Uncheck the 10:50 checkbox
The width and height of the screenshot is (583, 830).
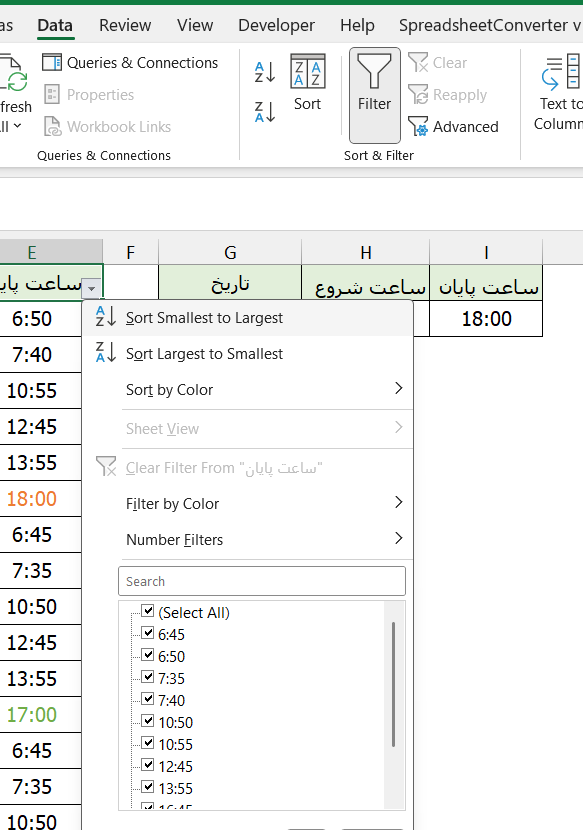tap(148, 721)
